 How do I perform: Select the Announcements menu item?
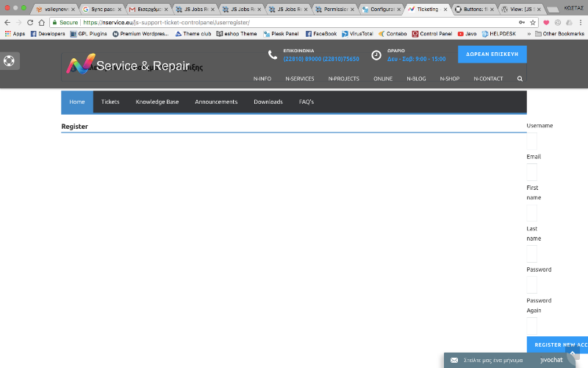click(x=216, y=102)
